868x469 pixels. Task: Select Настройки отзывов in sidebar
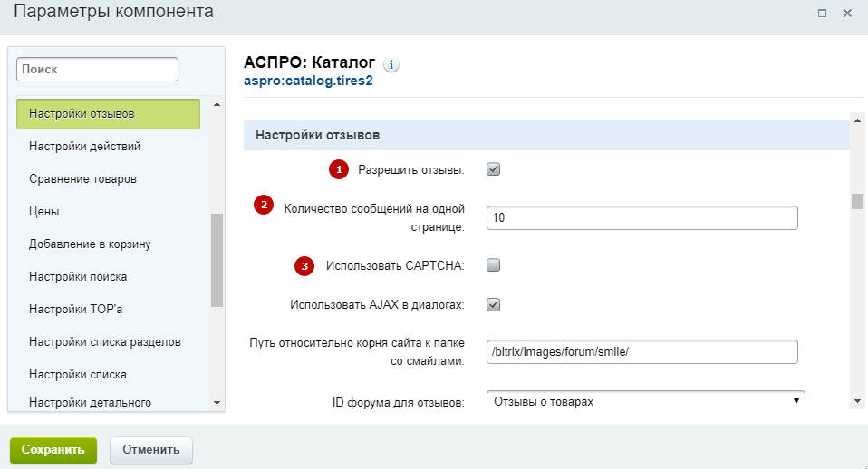[x=108, y=113]
